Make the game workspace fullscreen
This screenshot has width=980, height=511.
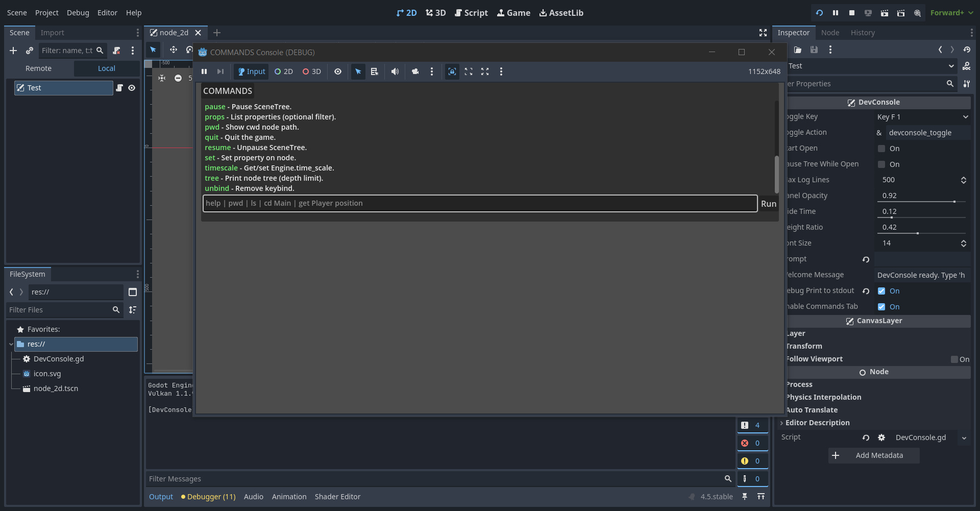(485, 71)
